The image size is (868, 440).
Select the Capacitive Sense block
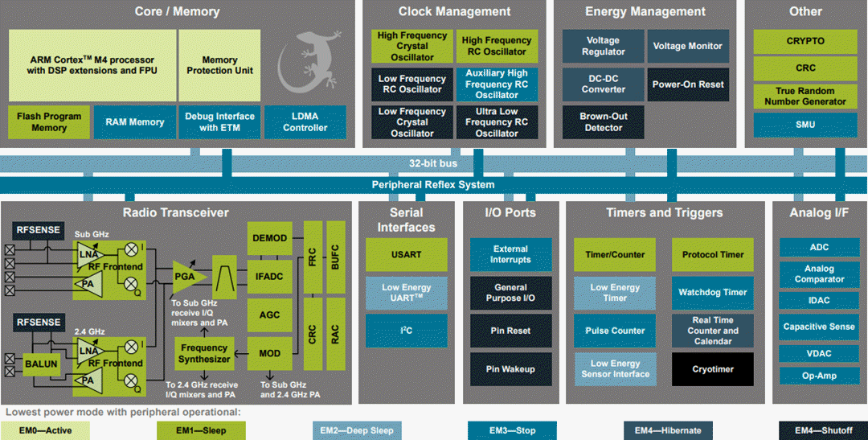click(819, 327)
